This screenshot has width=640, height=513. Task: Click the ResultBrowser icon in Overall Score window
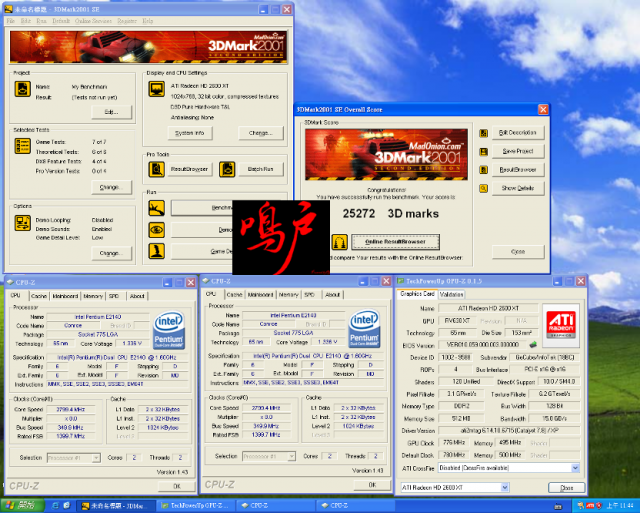(484, 170)
